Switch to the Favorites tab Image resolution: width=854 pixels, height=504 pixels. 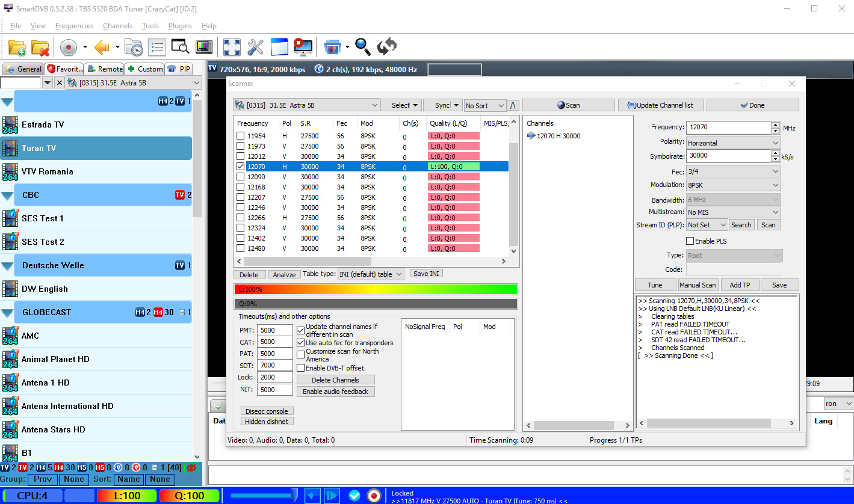pyautogui.click(x=64, y=69)
